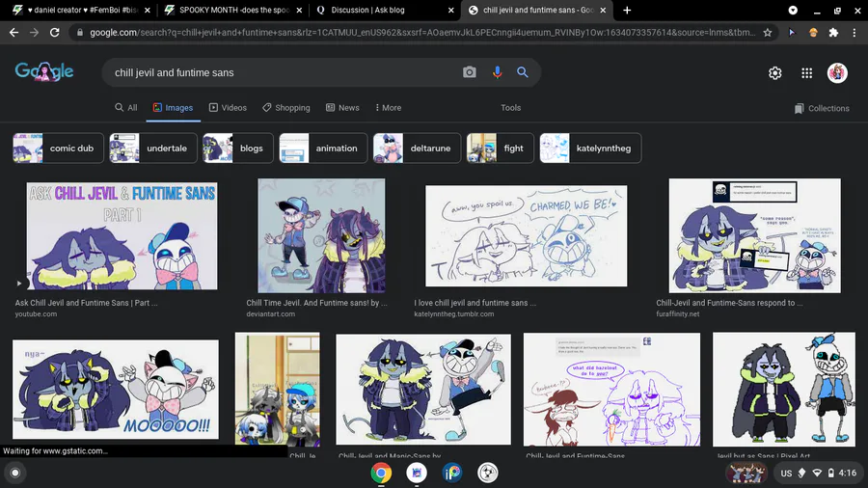Filter by deltarune chip
The height and width of the screenshot is (488, 868).
click(417, 149)
